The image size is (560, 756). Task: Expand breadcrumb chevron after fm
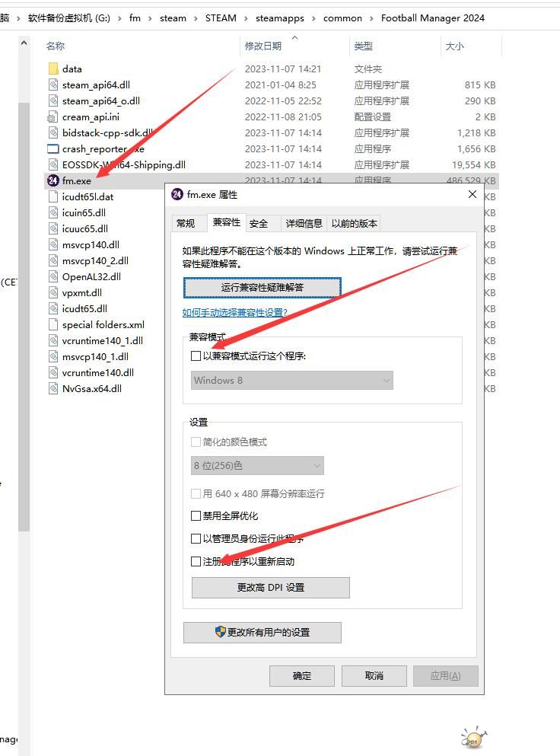[150, 18]
